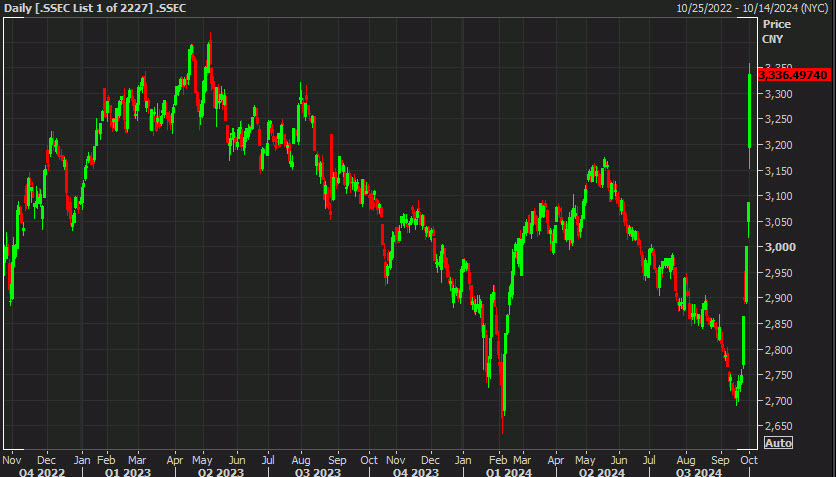Click the 3,150 price axis value
Viewport: 836px width, 477px height.
coord(778,171)
